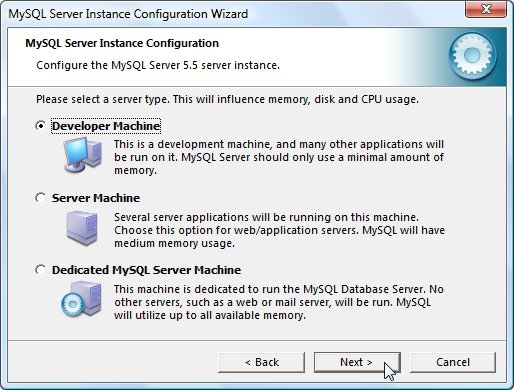
Task: Click the bold Server Machine label text
Action: click(96, 198)
